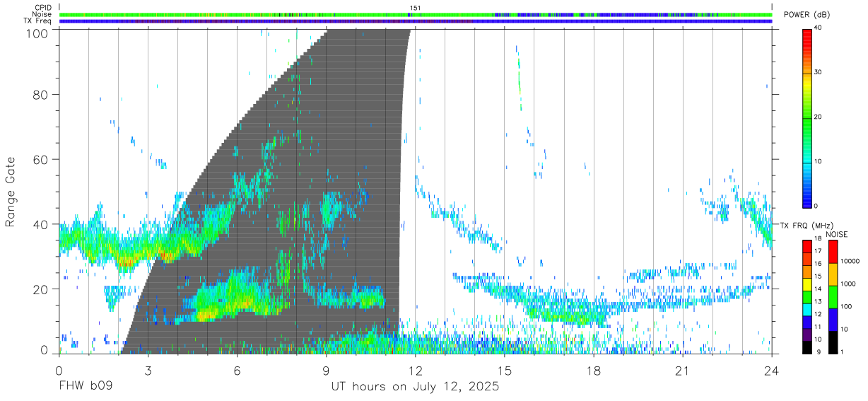Click the Range Gate axis tick "20"
This screenshot has width=868, height=401.
click(40, 289)
